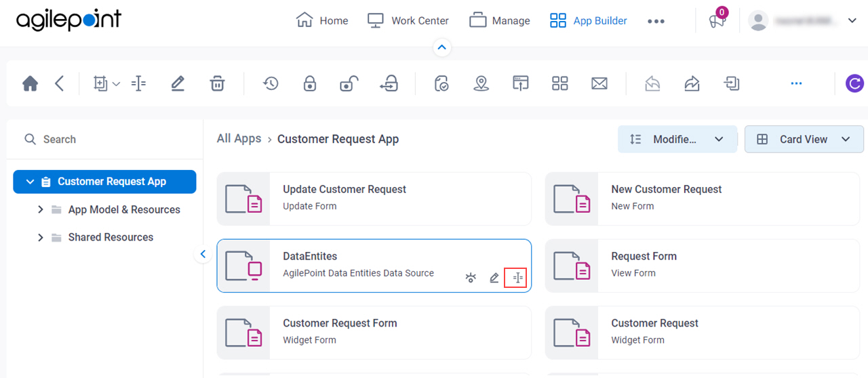Open the Work Center menu

point(408,20)
